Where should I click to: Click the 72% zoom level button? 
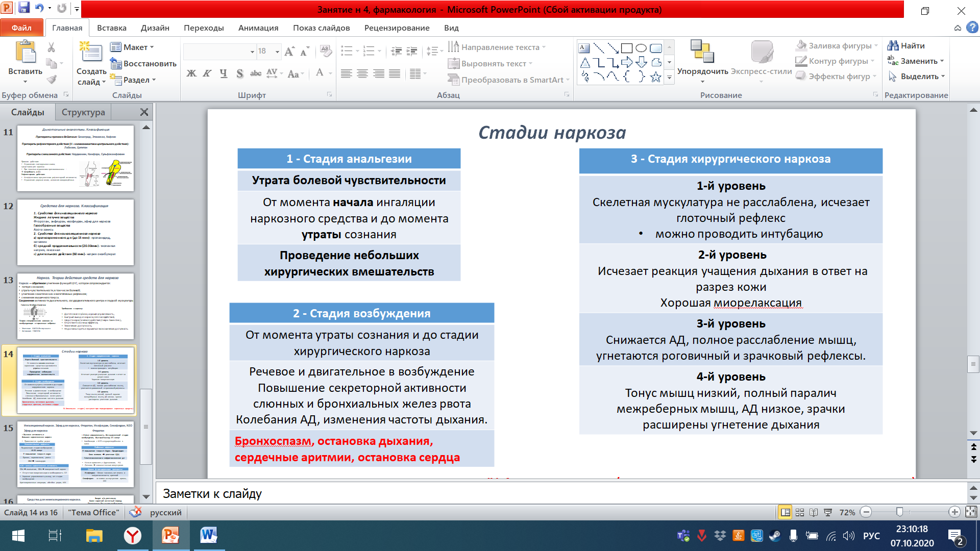click(847, 512)
